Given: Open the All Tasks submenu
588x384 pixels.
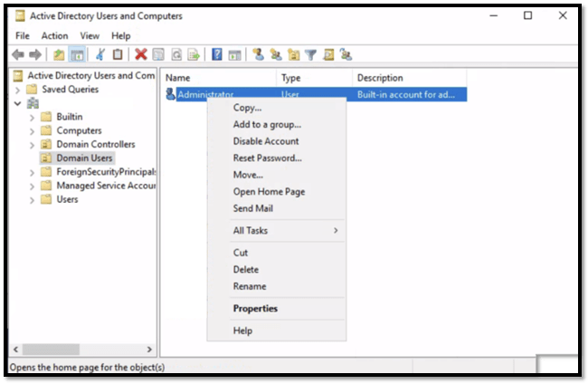Looking at the screenshot, I should (x=277, y=230).
